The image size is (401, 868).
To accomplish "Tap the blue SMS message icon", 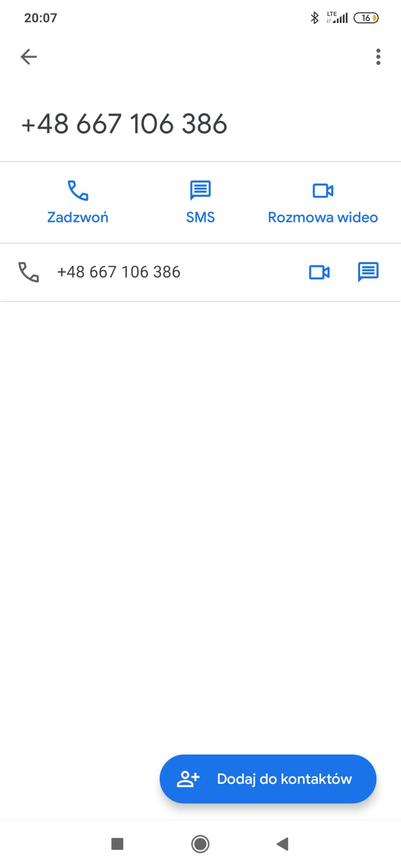I will [200, 190].
